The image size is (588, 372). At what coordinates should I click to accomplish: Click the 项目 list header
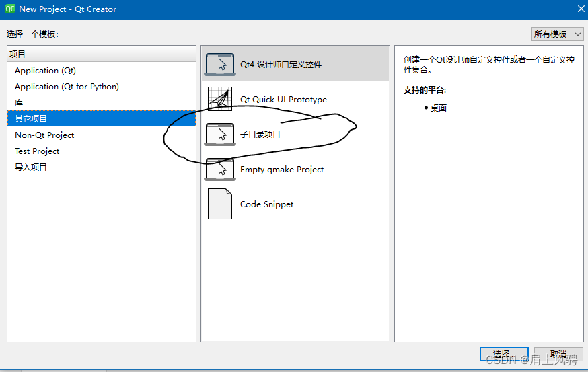coord(101,54)
